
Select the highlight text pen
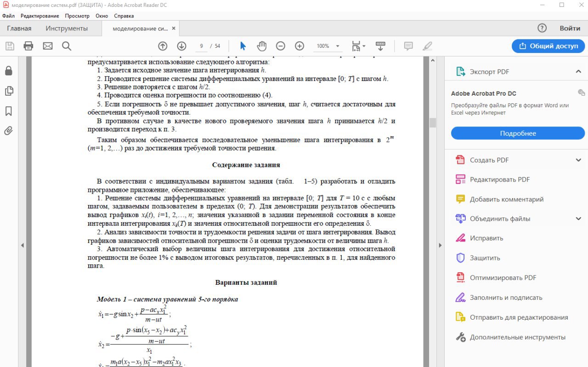[x=427, y=46]
